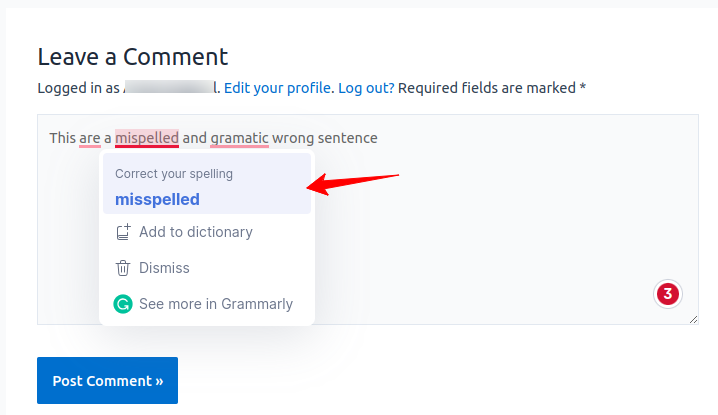Click the underlined word 'are'
Image resolution: width=718 pixels, height=415 pixels.
pyautogui.click(x=90, y=138)
